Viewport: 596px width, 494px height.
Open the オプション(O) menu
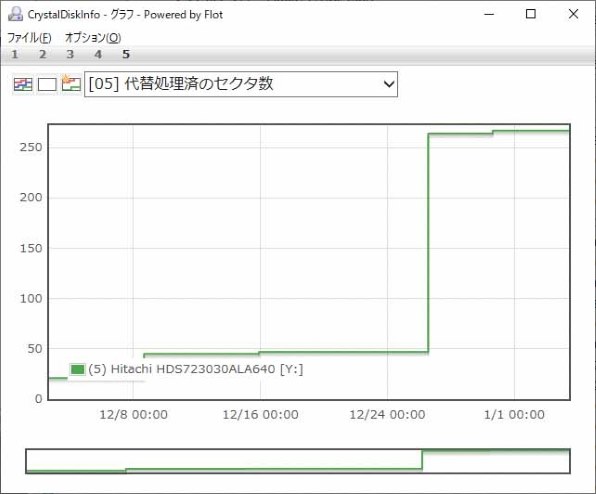pos(93,38)
